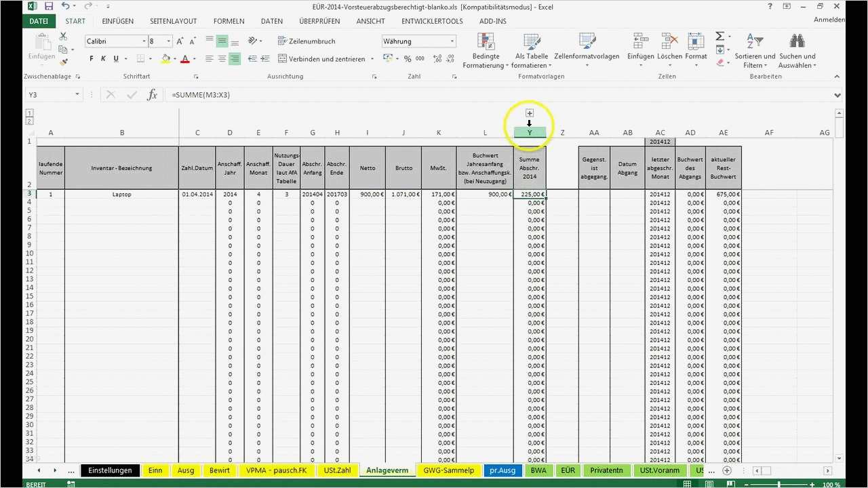Toggle bold formatting with the F button
Viewport: 868px width, 488px height.
click(x=91, y=58)
